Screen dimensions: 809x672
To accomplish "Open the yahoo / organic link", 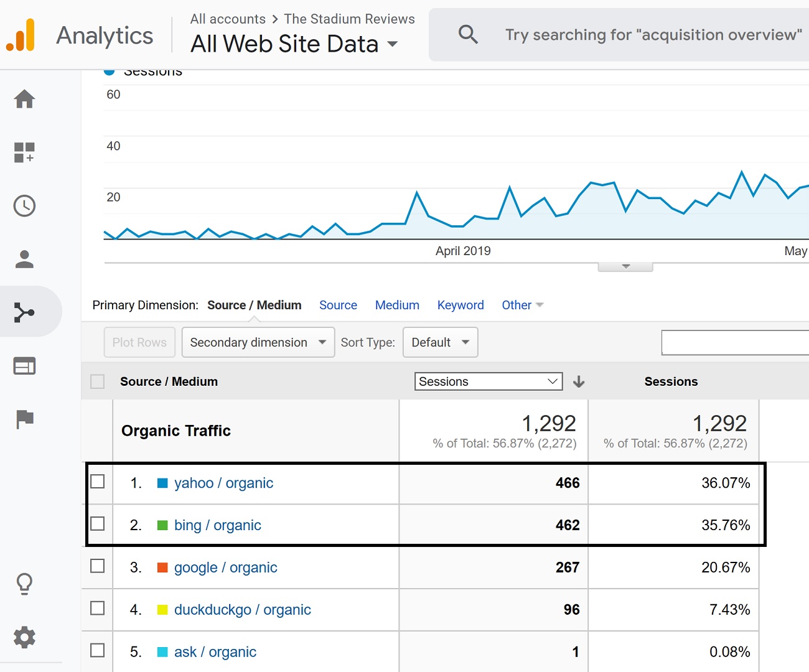I will (223, 483).
